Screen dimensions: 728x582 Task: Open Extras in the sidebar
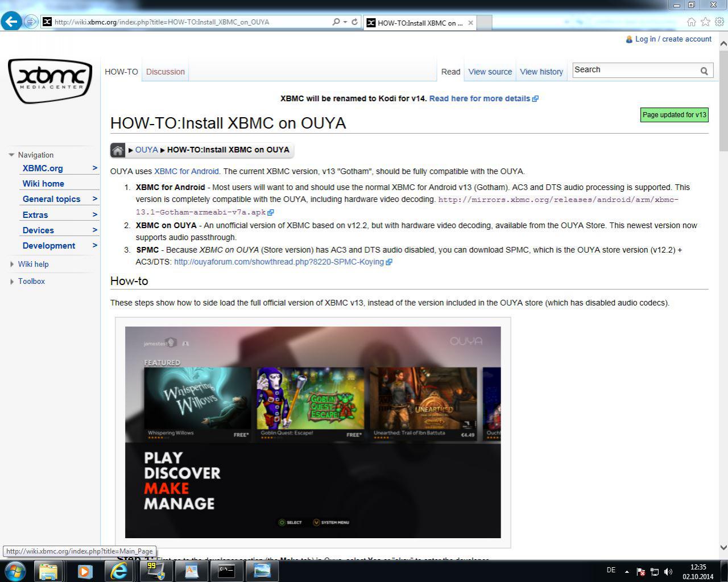(x=35, y=215)
